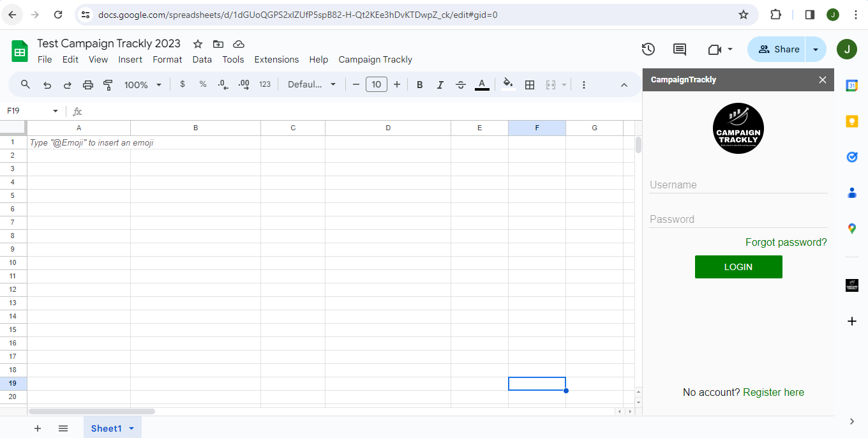Toggle italic formatting on
The height and width of the screenshot is (438, 868).
tap(440, 84)
